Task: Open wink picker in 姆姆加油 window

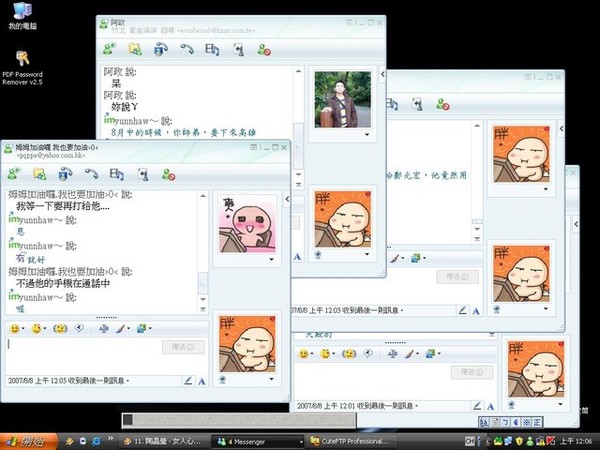Action: [38, 328]
